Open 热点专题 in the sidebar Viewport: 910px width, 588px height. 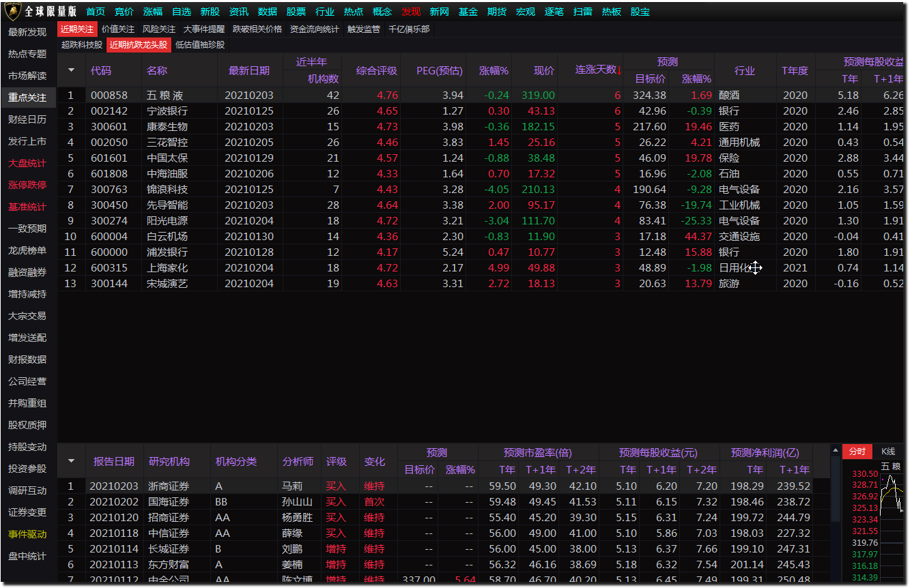[x=28, y=54]
